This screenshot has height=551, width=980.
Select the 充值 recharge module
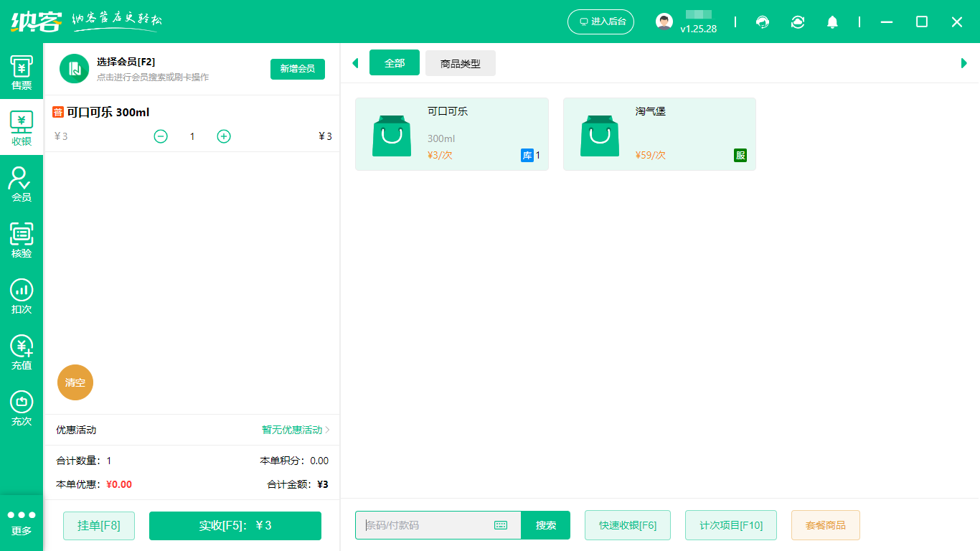22,352
